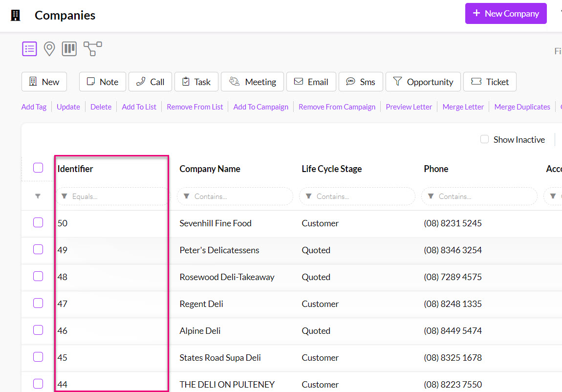Tick the select-all checkbox in table header
This screenshot has height=392, width=562.
click(x=38, y=168)
